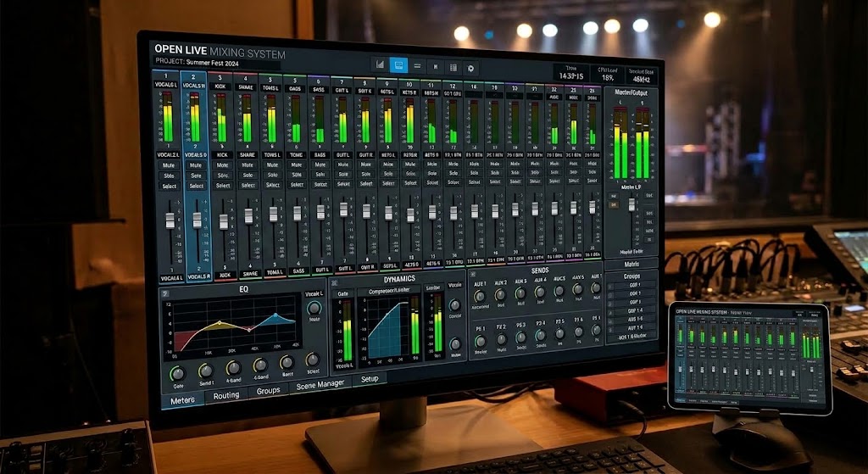The width and height of the screenshot is (868, 474).
Task: Tap the tablet's mixer view screen
Action: coord(749,357)
